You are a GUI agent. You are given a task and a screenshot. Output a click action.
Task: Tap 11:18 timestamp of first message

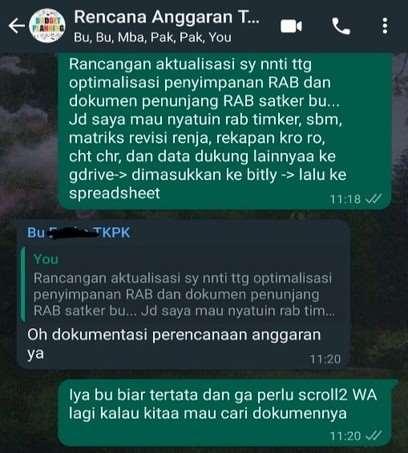pyautogui.click(x=345, y=199)
